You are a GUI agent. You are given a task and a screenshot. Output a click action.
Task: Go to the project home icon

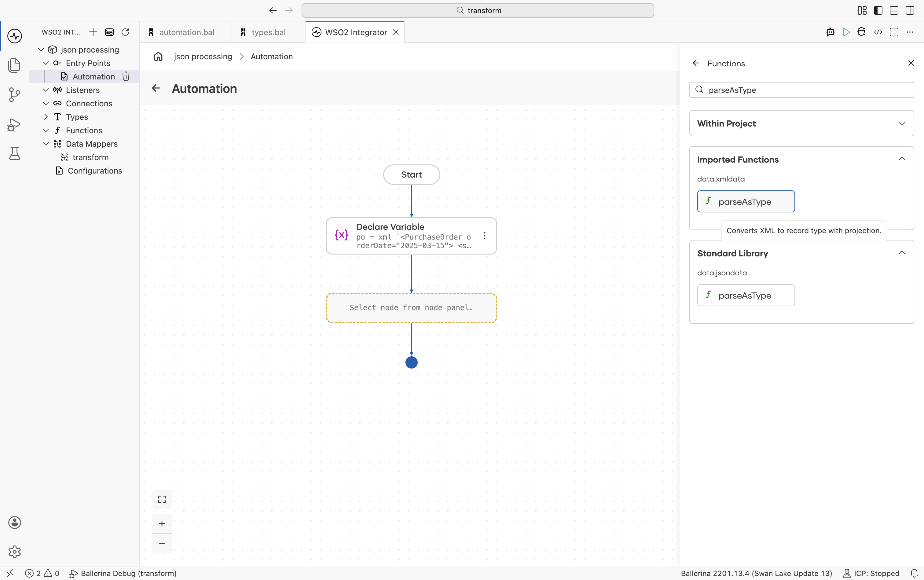pos(158,57)
